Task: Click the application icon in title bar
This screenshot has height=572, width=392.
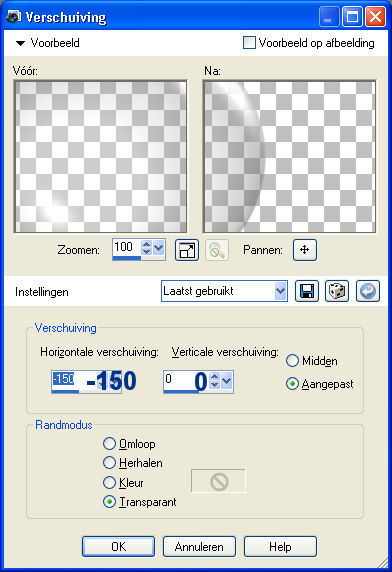Action: (x=14, y=17)
